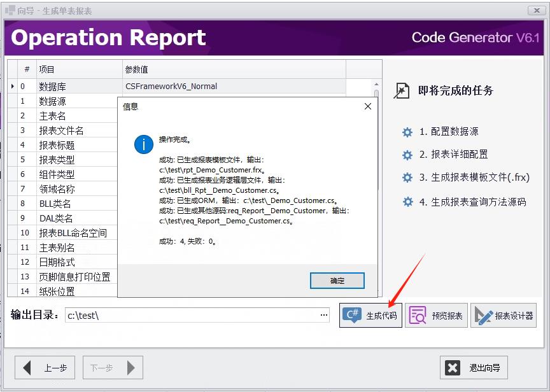Click the back arrow icon on 上一步
The height and width of the screenshot is (392, 550).
tap(27, 367)
